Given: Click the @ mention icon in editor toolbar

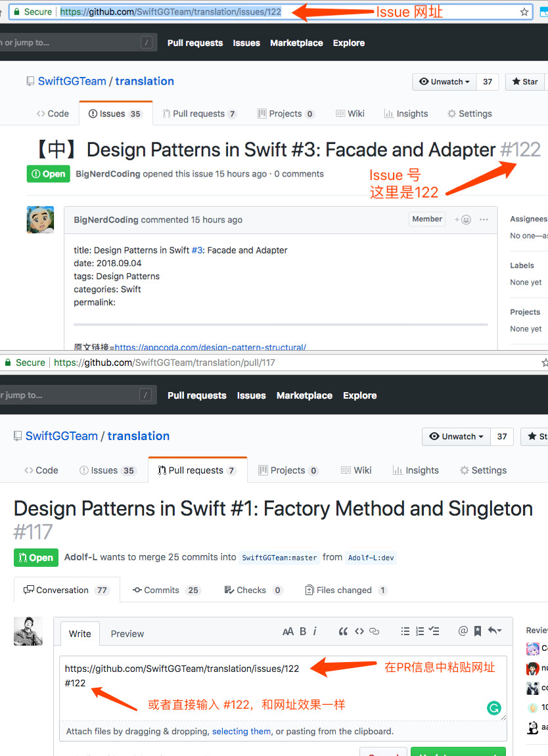Looking at the screenshot, I should pyautogui.click(x=463, y=631).
